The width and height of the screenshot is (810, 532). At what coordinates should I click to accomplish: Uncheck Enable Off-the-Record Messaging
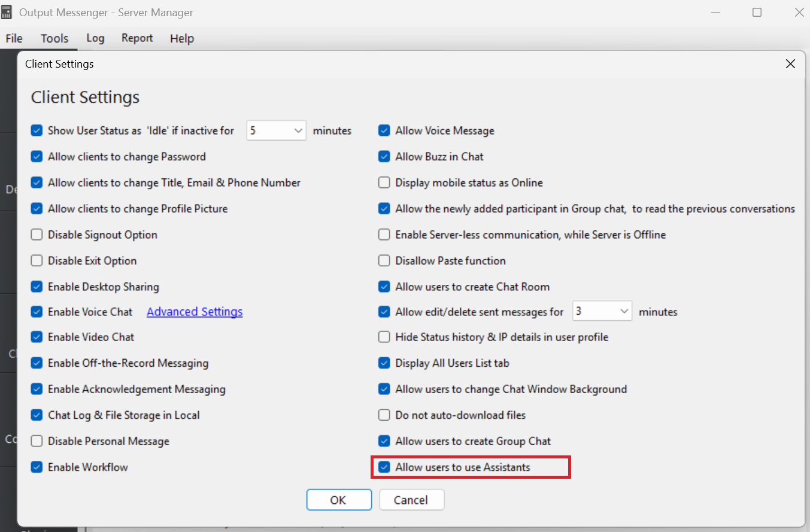(37, 363)
